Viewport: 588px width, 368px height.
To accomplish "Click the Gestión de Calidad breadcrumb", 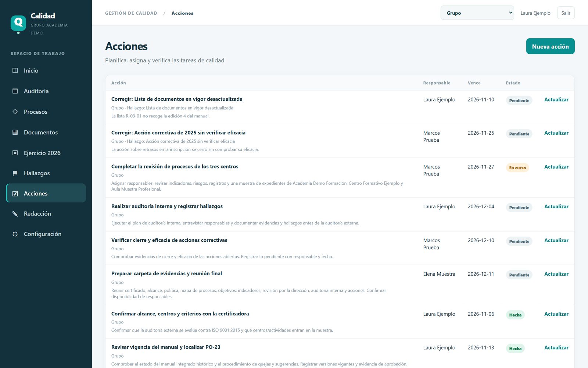I will 131,13.
